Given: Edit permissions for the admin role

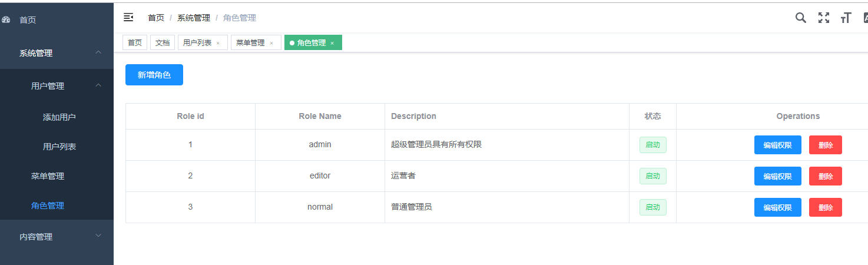Looking at the screenshot, I should 777,145.
